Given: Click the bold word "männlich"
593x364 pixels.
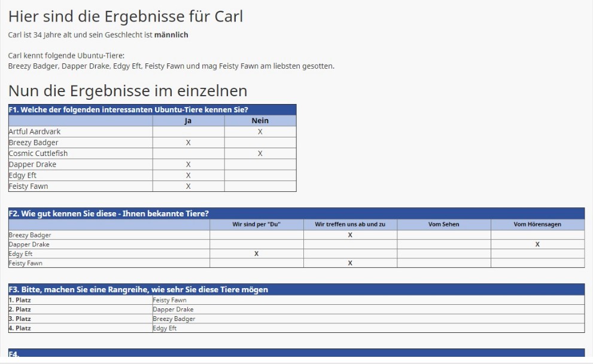Looking at the screenshot, I should click(x=171, y=35).
